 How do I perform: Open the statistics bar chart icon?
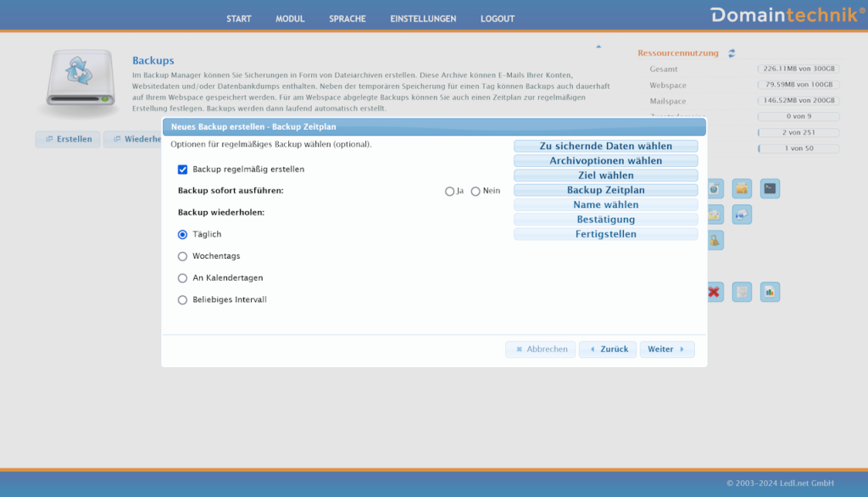pos(770,292)
